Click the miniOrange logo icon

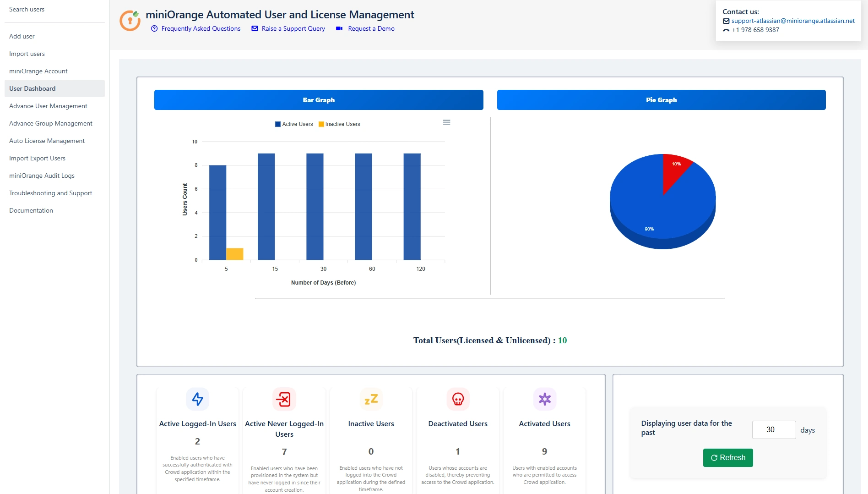130,20
